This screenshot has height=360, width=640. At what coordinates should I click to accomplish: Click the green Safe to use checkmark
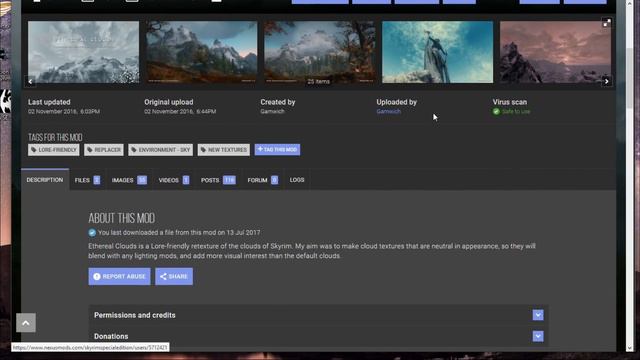[496, 111]
